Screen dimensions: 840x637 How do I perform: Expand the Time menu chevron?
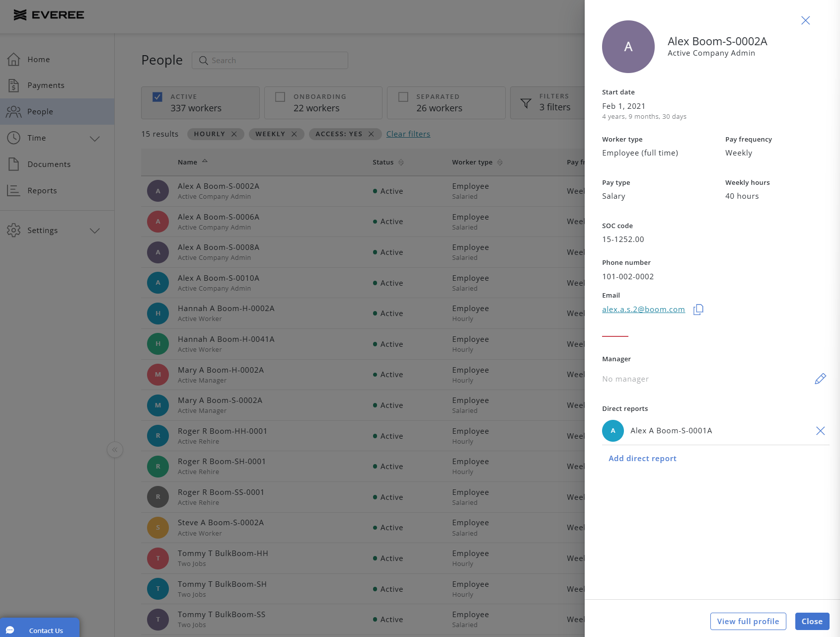coord(95,139)
